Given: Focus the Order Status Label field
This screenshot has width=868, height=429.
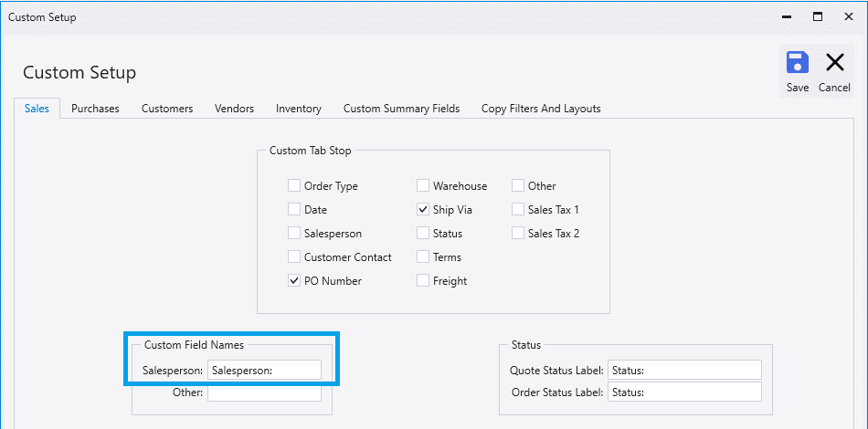Looking at the screenshot, I should 684,392.
